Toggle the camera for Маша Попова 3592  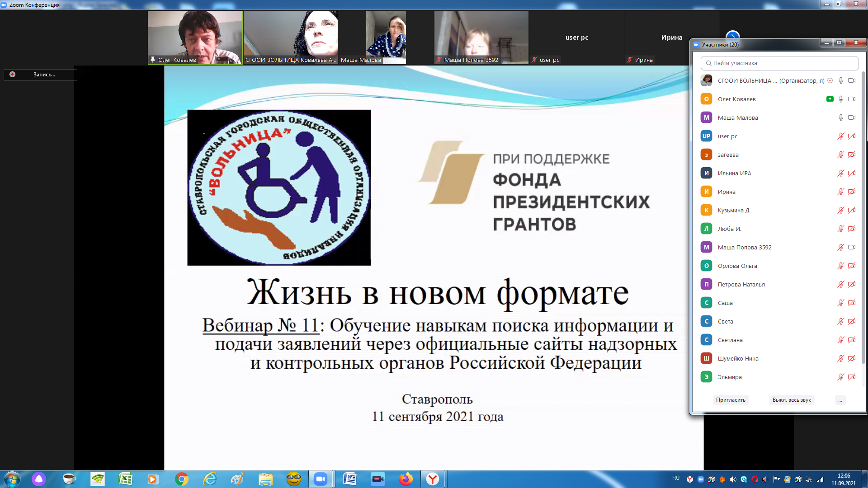(852, 247)
